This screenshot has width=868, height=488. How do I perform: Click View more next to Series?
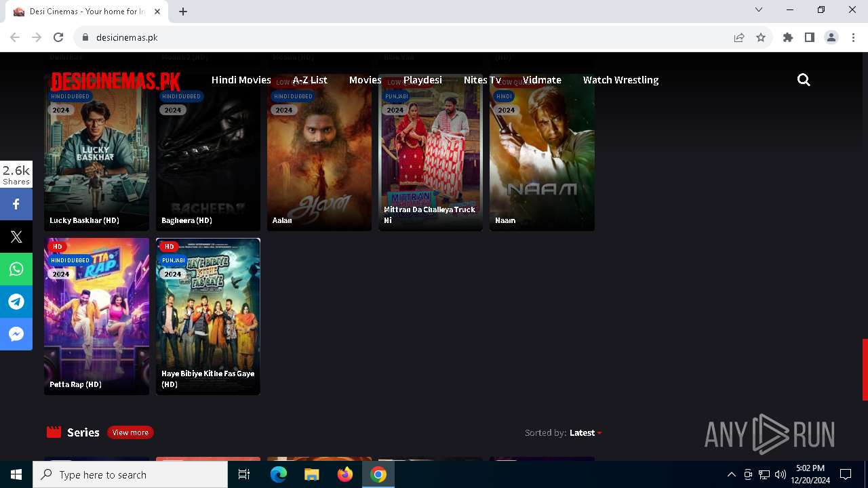click(130, 432)
